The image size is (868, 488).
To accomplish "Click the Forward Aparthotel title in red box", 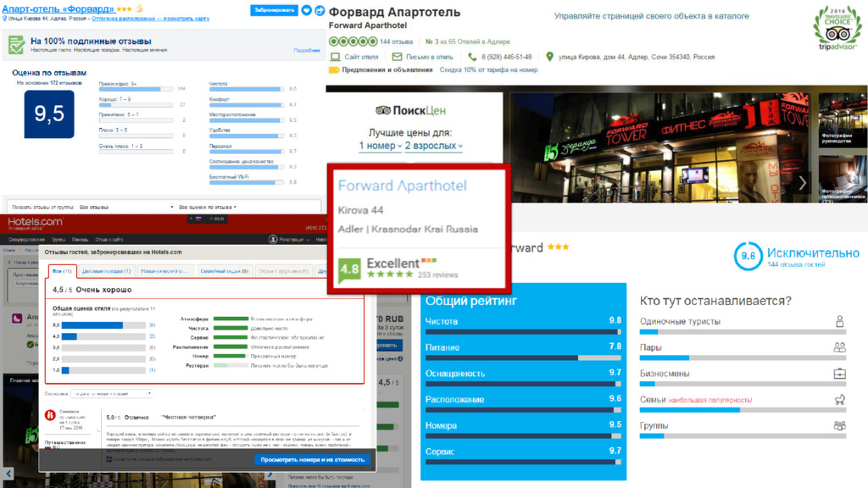I will (403, 186).
